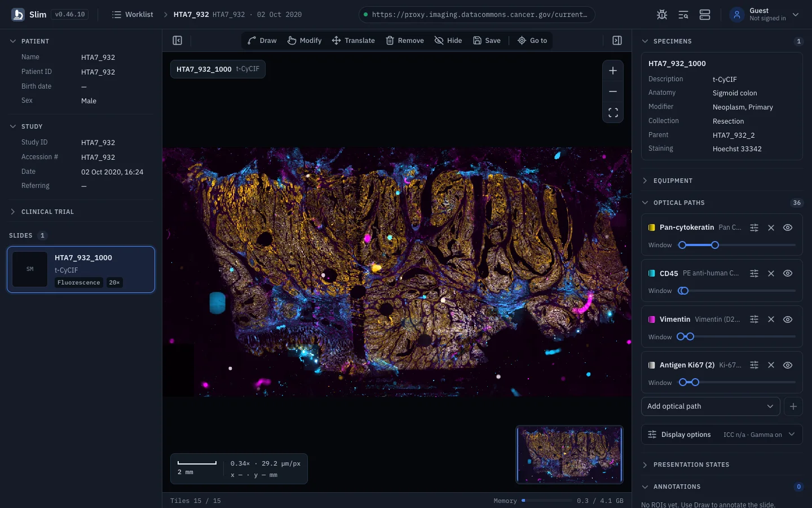Click the Hide annotations tool
The height and width of the screenshot is (508, 812).
point(448,41)
